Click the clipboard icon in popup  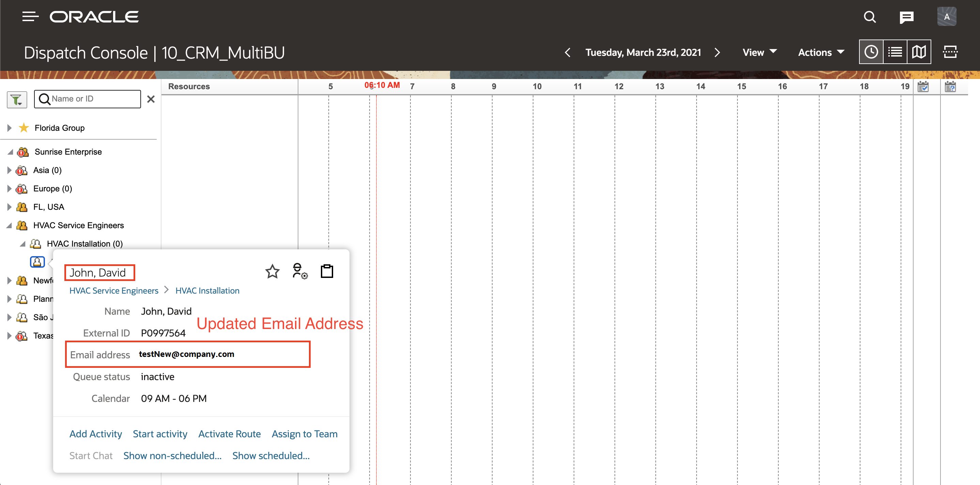click(327, 271)
